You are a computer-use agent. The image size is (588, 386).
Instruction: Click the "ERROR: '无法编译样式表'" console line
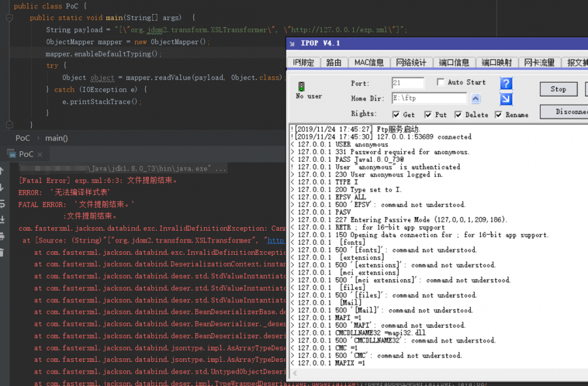pos(64,192)
